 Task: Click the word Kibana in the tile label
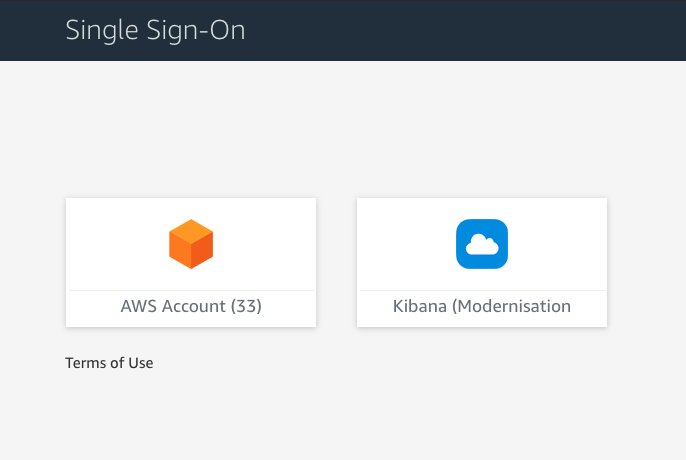(420, 306)
